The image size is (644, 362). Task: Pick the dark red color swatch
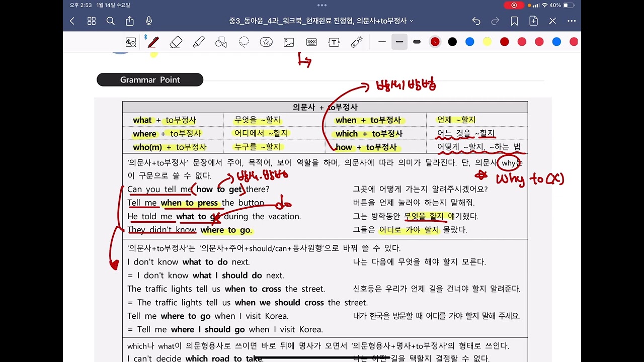[x=505, y=42]
